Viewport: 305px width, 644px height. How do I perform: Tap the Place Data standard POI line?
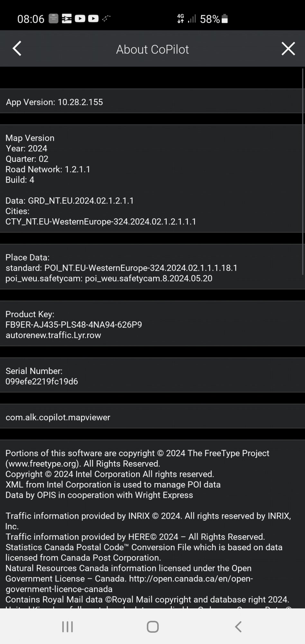122,268
